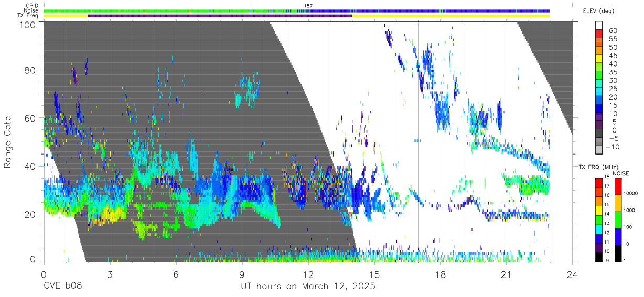Viewport: 644px width, 297px height.
Task: Click the CVE b08 radar beam label
Action: pyautogui.click(x=62, y=287)
